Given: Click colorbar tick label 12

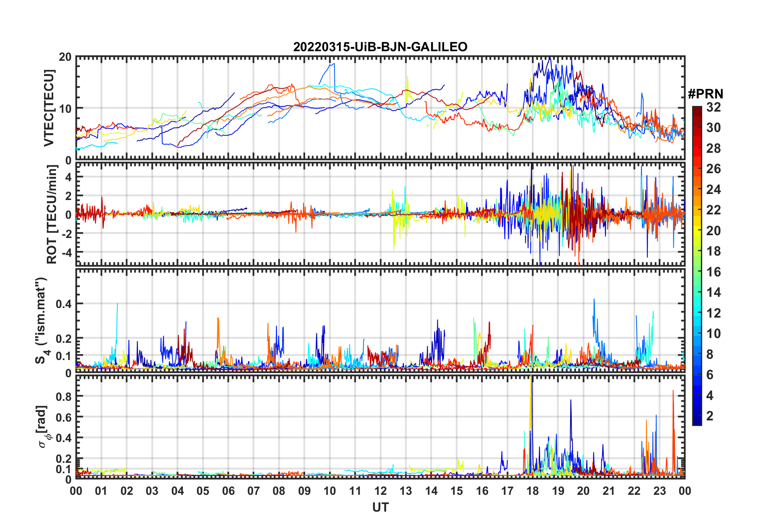Looking at the screenshot, I should [x=713, y=313].
